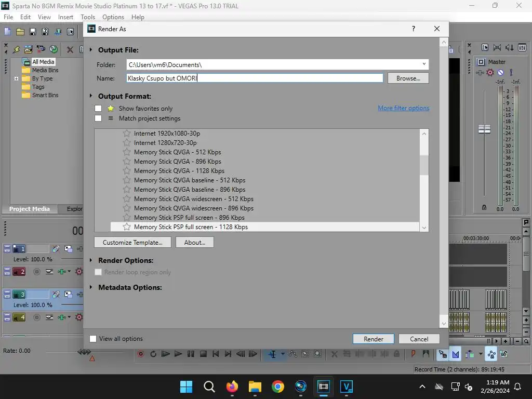Invert phase on audio track 4

pyautogui.click(x=49, y=317)
